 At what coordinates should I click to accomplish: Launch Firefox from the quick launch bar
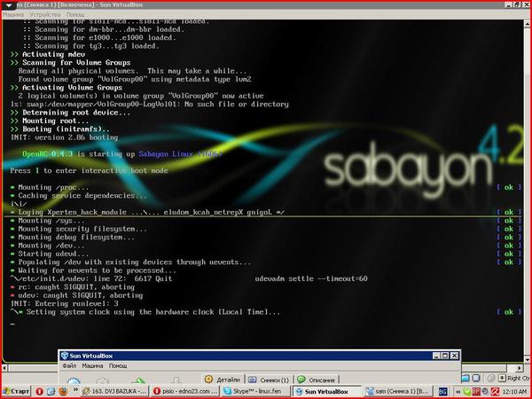[63, 392]
